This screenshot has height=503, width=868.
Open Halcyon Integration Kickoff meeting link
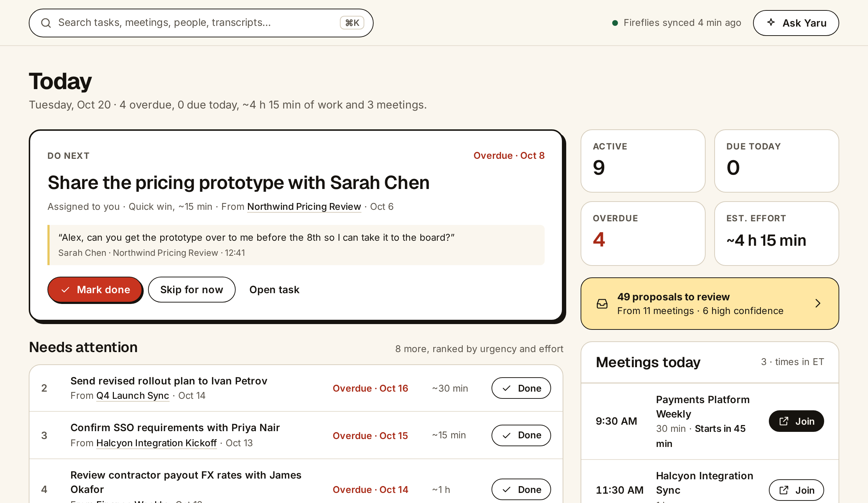click(156, 443)
